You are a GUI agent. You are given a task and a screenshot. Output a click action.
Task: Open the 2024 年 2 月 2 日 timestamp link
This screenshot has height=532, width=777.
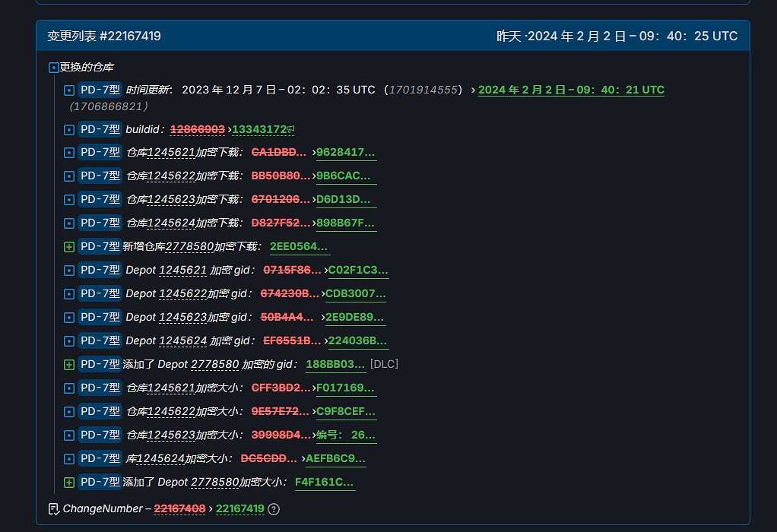(x=571, y=89)
